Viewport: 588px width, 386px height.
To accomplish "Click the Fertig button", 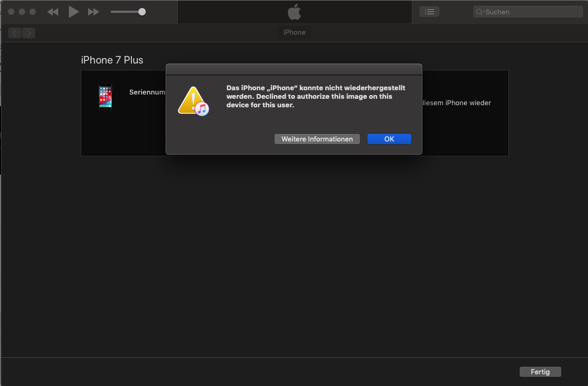I will (x=540, y=372).
